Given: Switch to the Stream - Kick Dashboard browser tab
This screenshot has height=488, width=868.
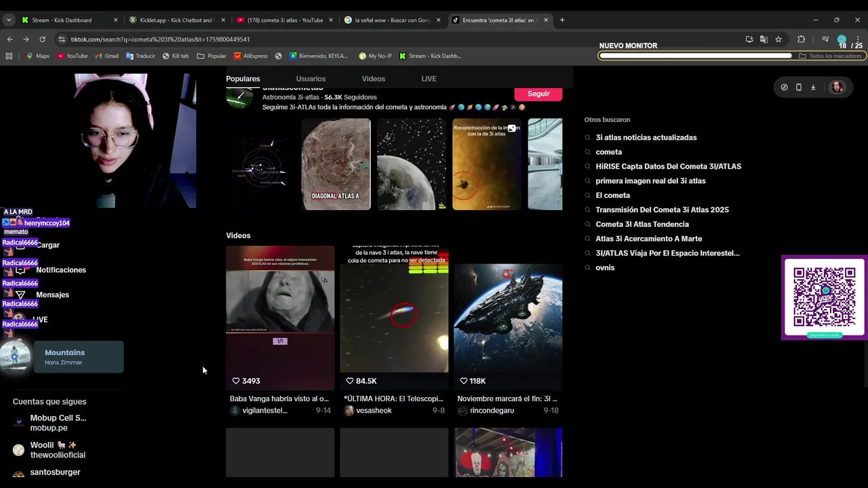Looking at the screenshot, I should [x=69, y=20].
